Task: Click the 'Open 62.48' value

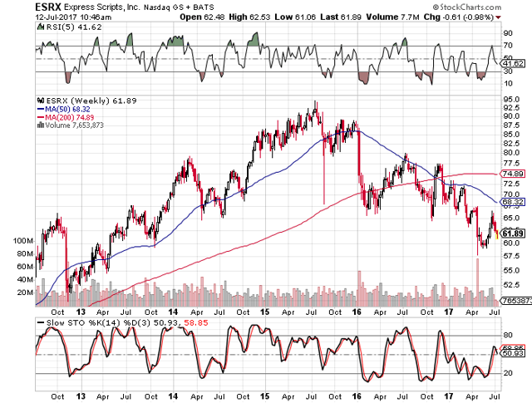Action: pos(202,17)
